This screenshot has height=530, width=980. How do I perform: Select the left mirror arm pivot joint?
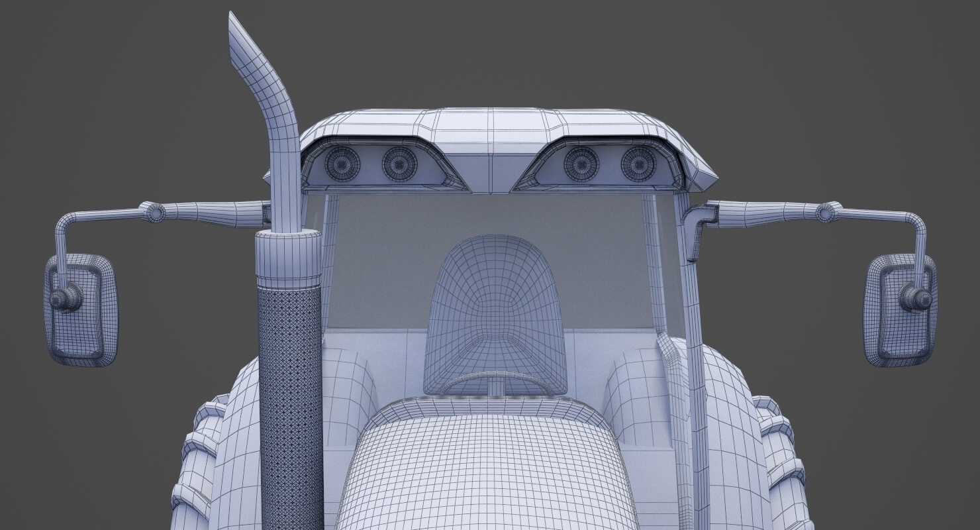coord(155,212)
